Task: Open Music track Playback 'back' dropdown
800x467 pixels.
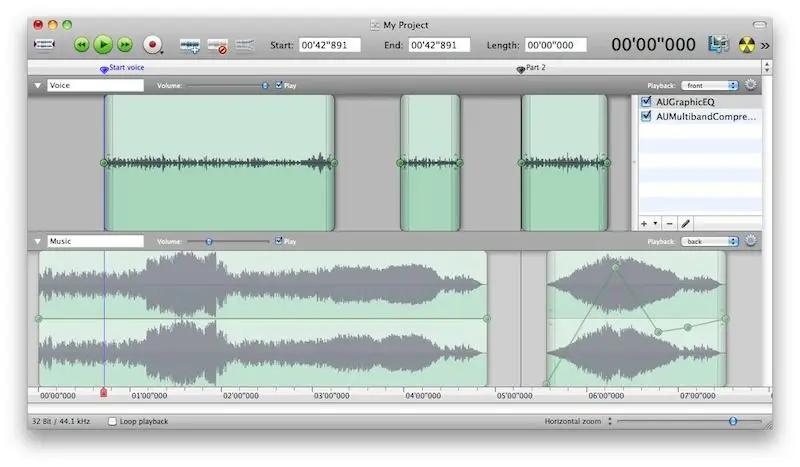Action: pyautogui.click(x=710, y=241)
